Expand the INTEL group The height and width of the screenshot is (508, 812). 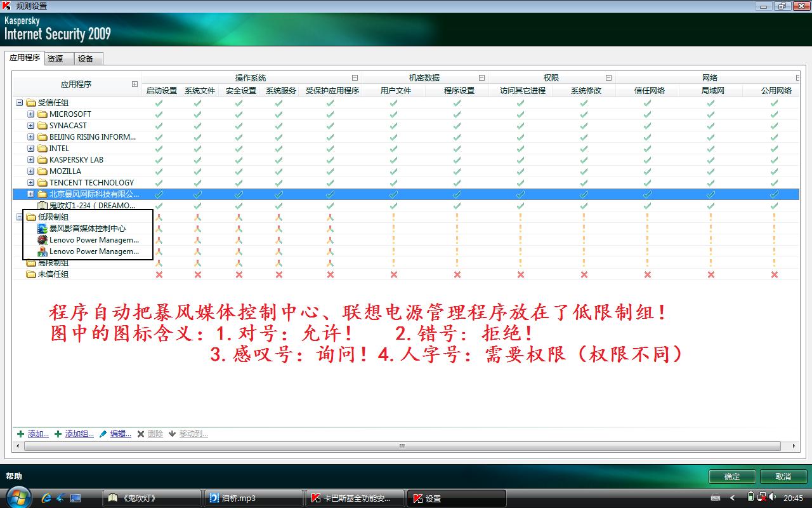(30, 149)
